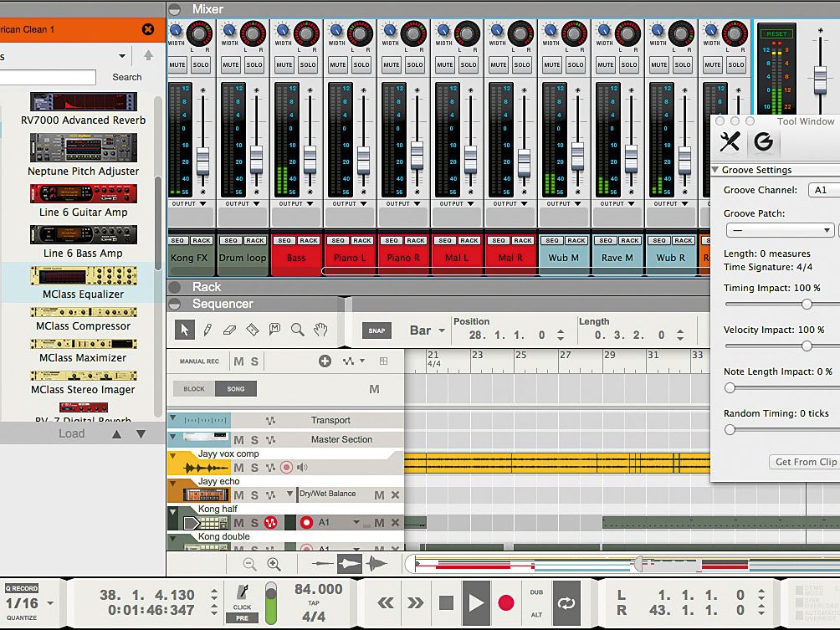Collapse the Groove Settings section

715,170
